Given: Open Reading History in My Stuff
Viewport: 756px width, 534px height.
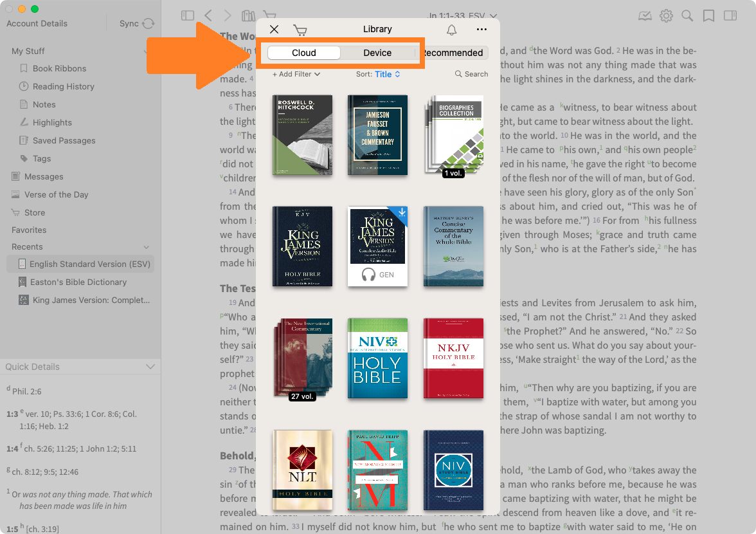Looking at the screenshot, I should pyautogui.click(x=63, y=86).
